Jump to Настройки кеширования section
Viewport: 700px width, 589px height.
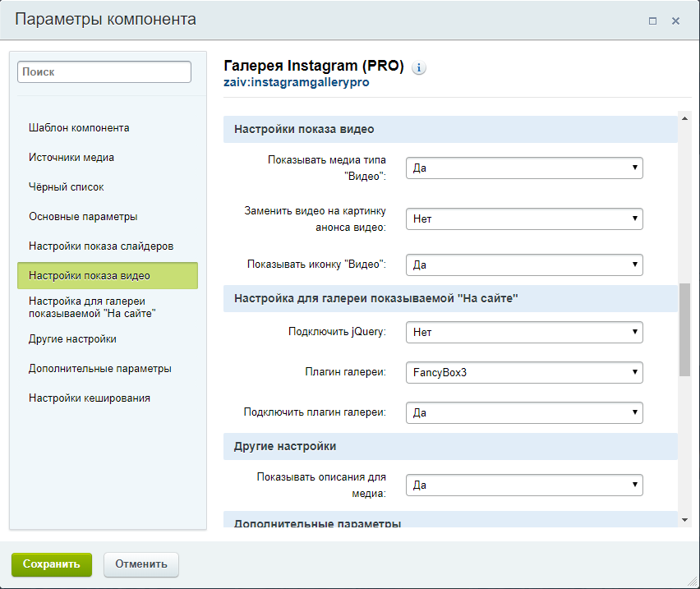[x=90, y=398]
